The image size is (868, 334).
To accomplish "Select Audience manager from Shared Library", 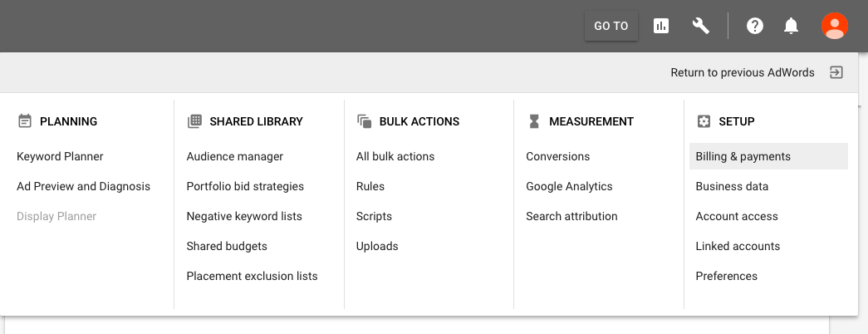I will click(235, 156).
